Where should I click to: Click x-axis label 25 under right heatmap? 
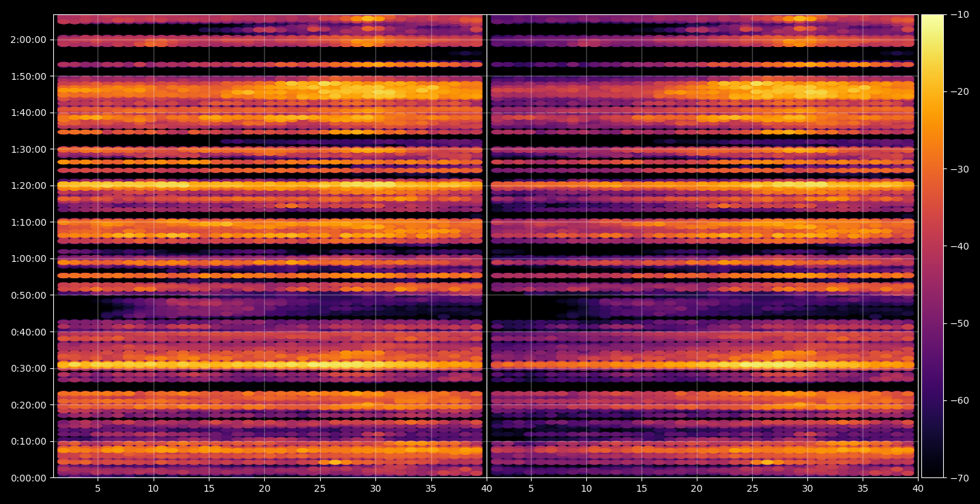[752, 488]
